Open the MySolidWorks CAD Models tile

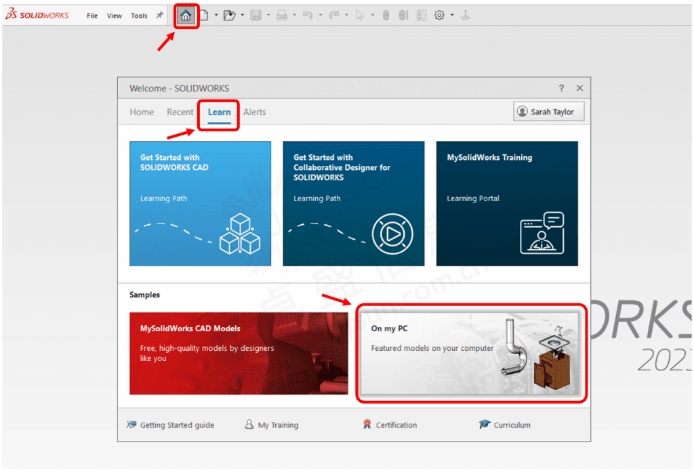[239, 353]
